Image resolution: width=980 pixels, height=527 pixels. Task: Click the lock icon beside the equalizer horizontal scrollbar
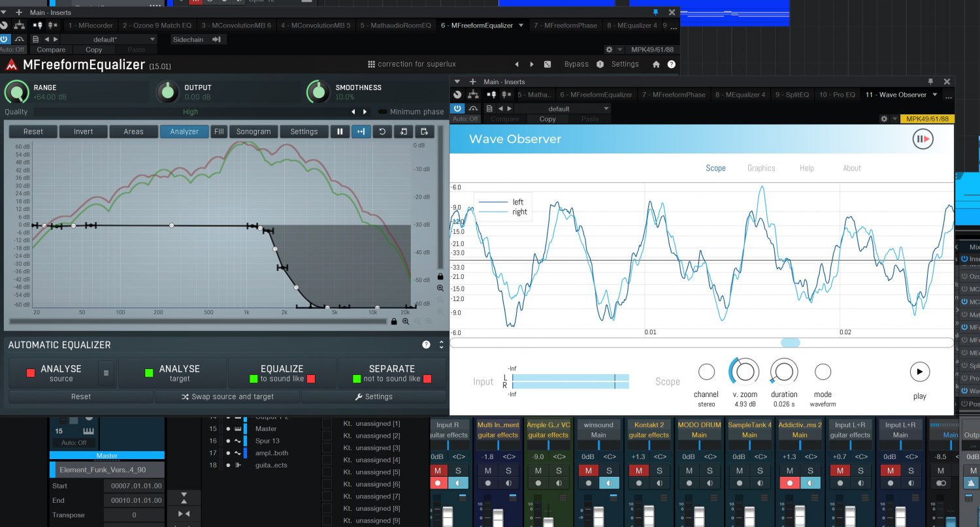coord(394,321)
